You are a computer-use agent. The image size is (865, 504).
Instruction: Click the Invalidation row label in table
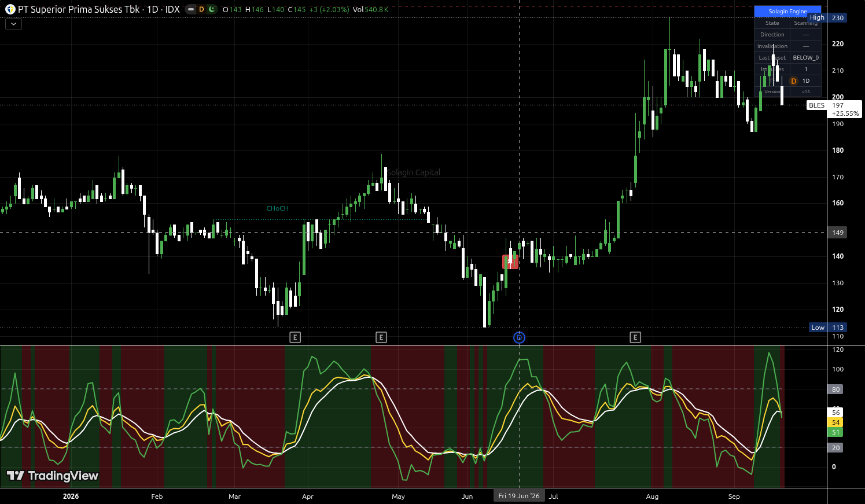coord(772,46)
